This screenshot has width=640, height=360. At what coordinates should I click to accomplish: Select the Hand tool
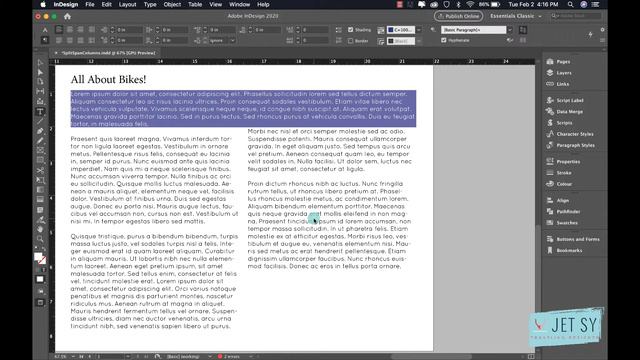40,229
